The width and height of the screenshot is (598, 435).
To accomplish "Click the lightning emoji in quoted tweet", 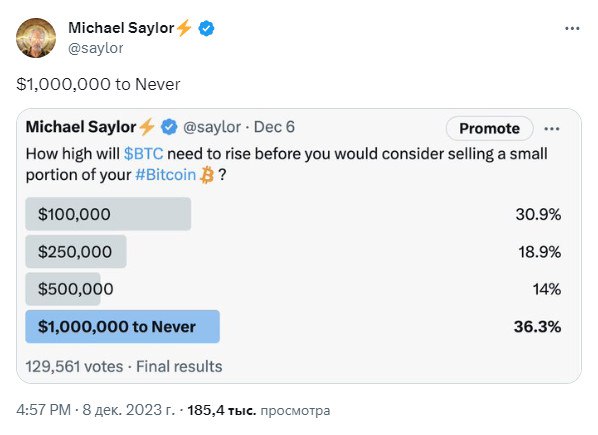I will point(147,127).
